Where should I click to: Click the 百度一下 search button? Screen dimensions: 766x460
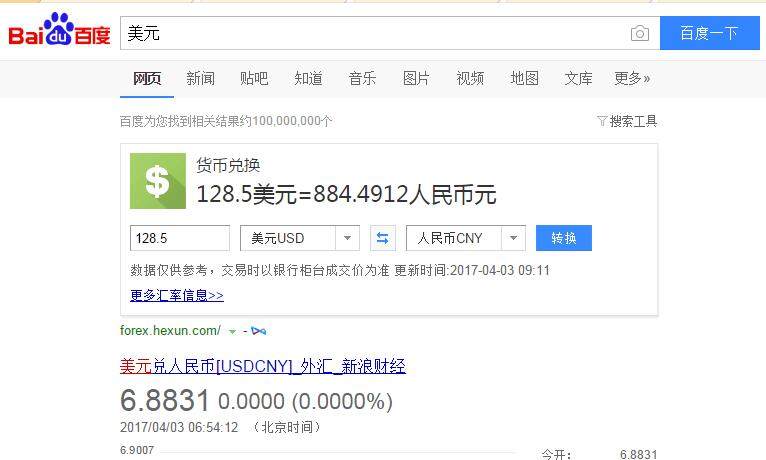tap(709, 33)
